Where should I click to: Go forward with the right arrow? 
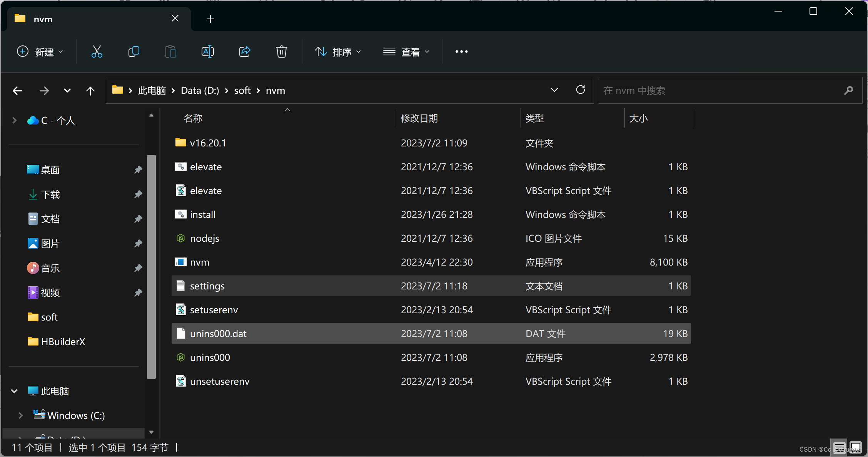pos(44,91)
